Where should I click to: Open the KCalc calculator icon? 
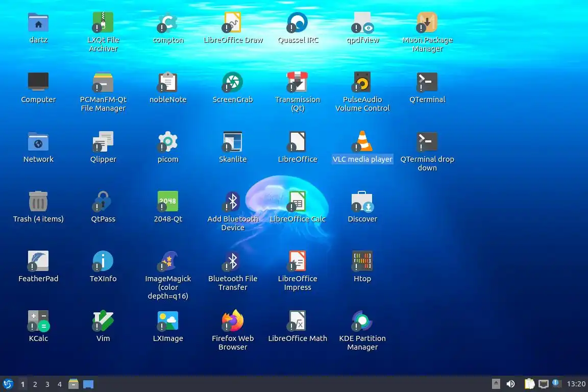(38, 321)
